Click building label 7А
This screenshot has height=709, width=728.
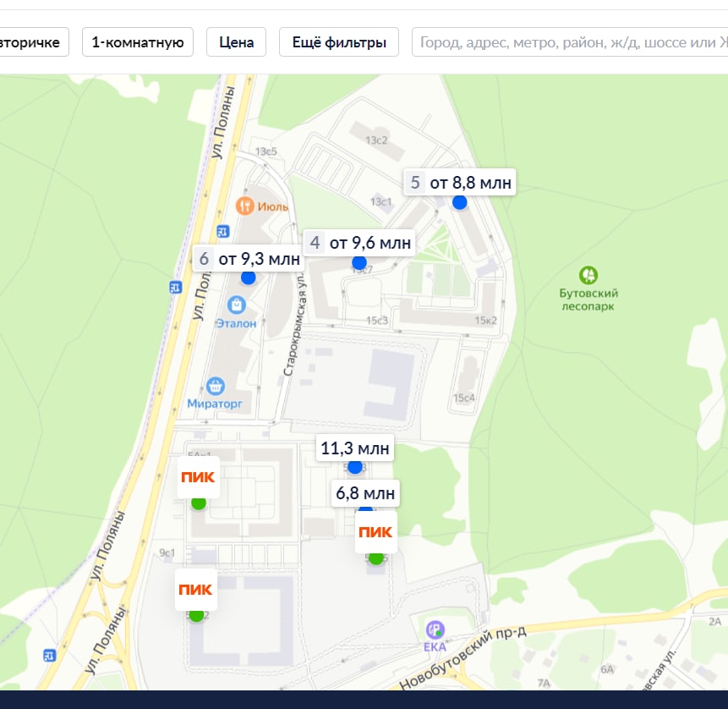(x=544, y=683)
